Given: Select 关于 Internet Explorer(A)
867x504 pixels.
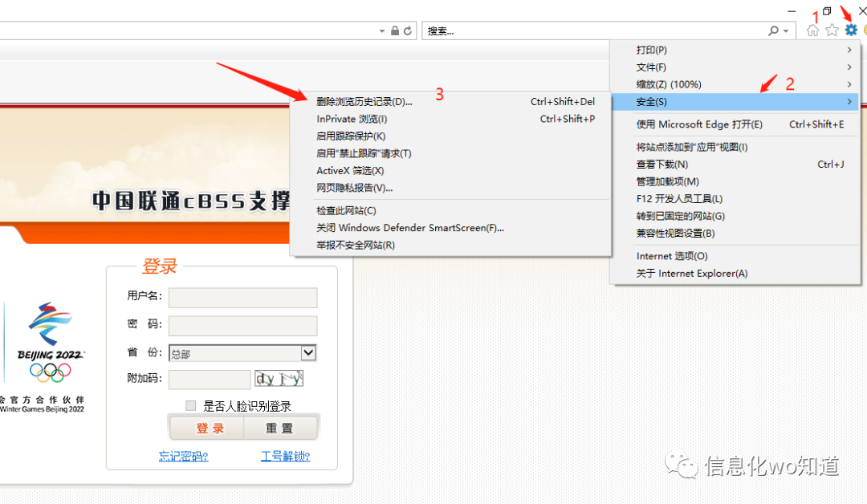Looking at the screenshot, I should coord(735,274).
